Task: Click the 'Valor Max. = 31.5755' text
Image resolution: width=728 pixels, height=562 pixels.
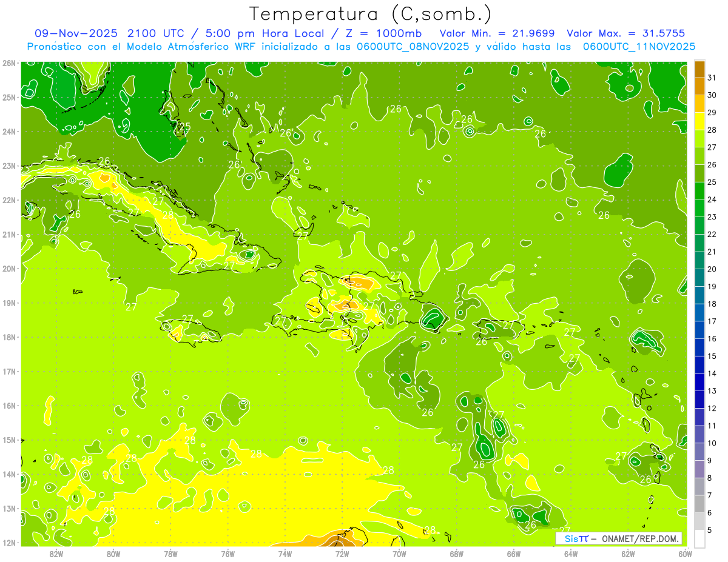Action: [x=625, y=33]
